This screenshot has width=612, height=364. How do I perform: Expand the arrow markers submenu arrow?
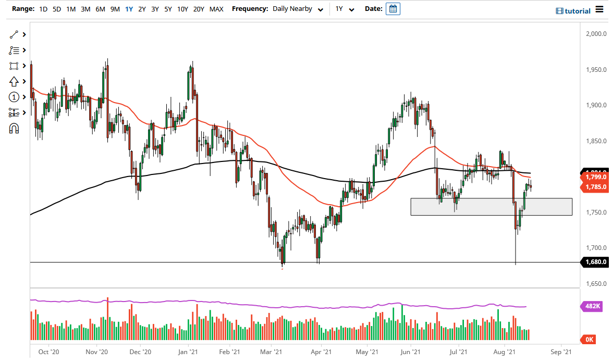click(24, 81)
